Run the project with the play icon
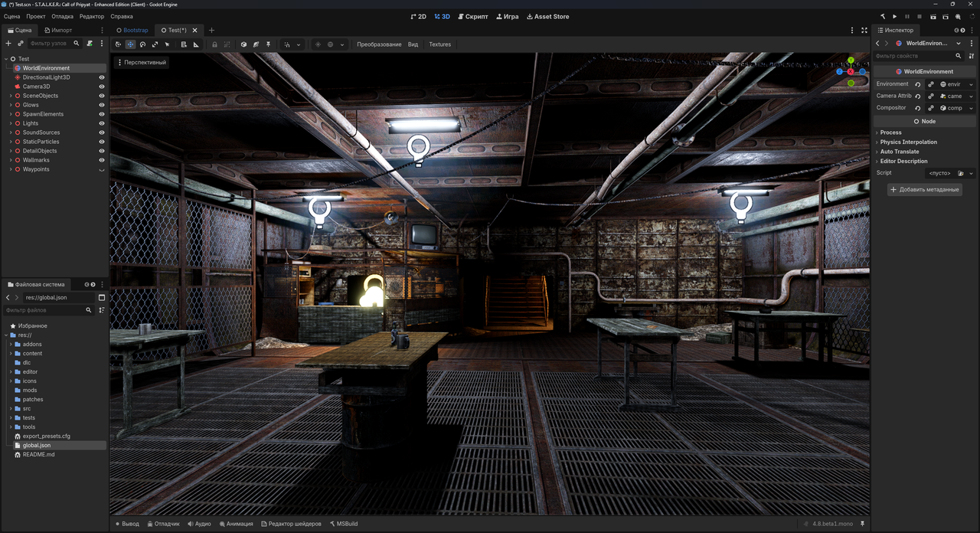 (894, 16)
